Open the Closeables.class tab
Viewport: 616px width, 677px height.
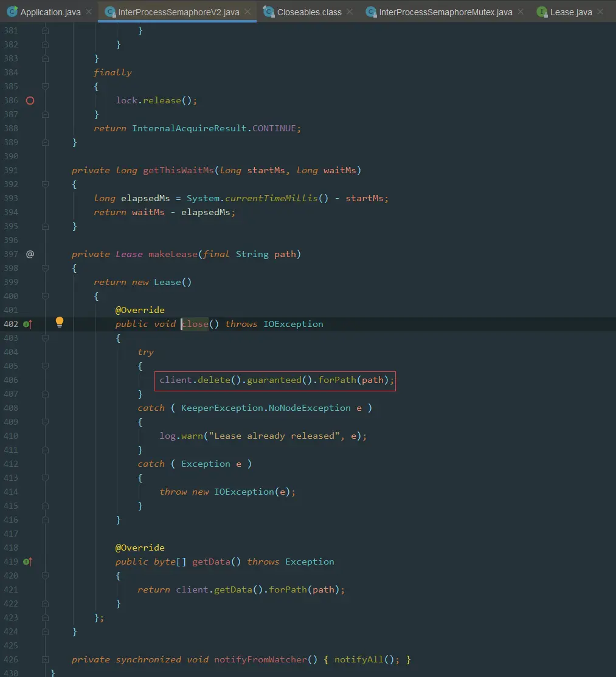point(310,12)
